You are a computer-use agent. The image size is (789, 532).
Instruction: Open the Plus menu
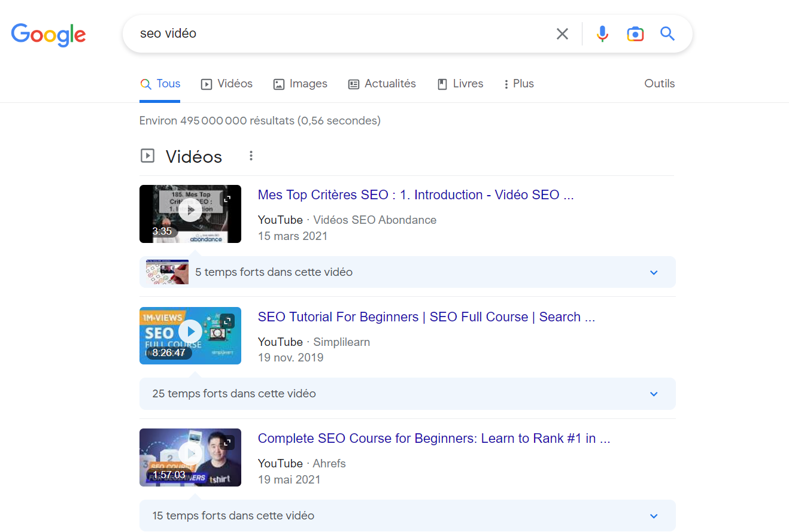[518, 84]
